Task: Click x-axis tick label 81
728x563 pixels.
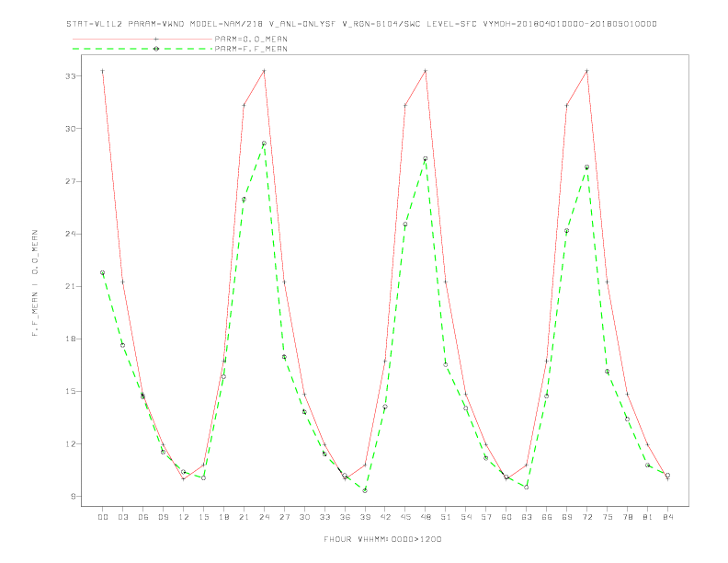Action: click(x=648, y=517)
